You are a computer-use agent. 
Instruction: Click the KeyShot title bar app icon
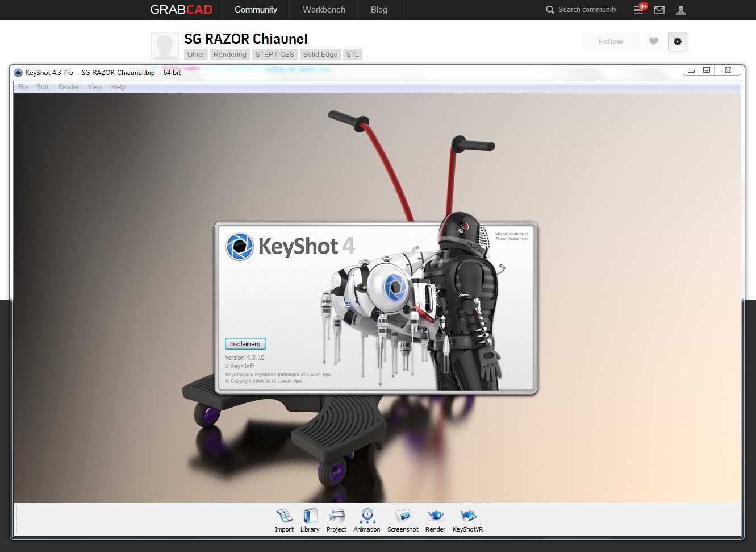[18, 73]
